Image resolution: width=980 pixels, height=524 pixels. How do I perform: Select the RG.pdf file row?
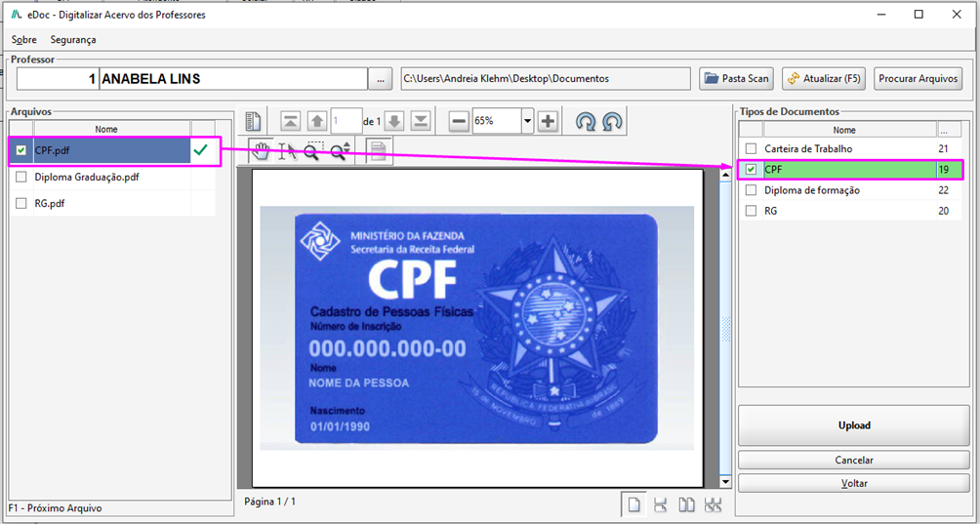coord(112,203)
